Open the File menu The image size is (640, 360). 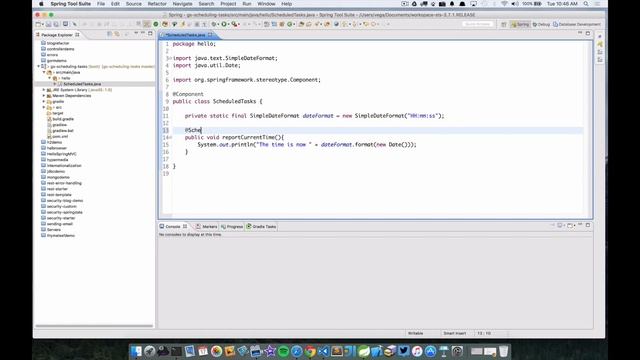click(101, 4)
